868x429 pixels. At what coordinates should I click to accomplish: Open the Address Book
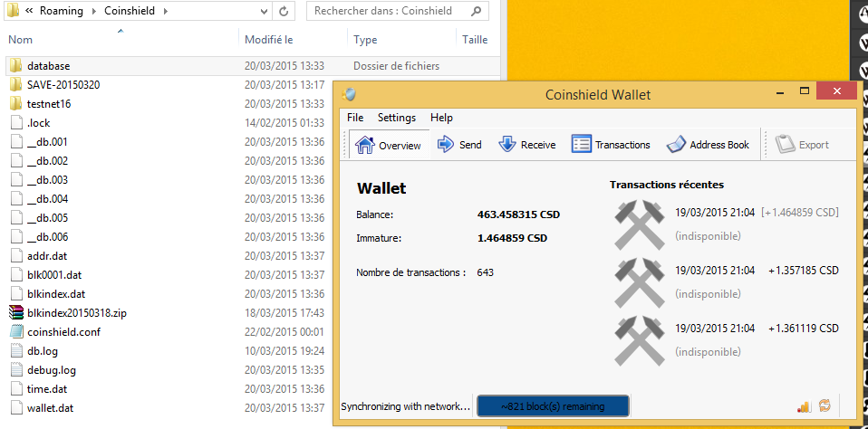(708, 145)
